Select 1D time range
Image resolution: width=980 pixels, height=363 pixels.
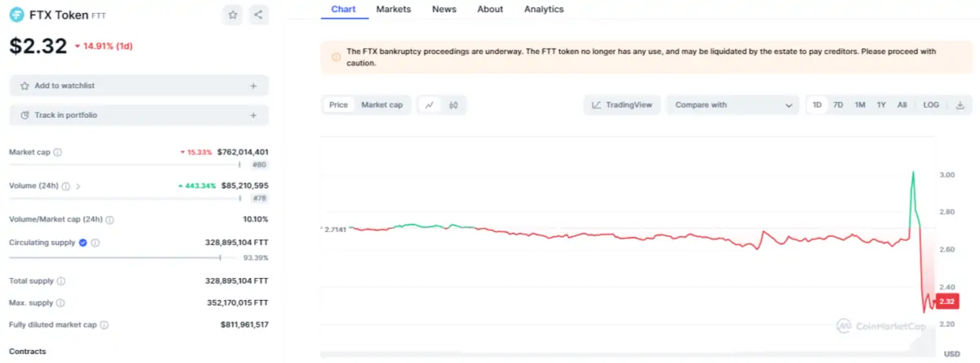[817, 105]
